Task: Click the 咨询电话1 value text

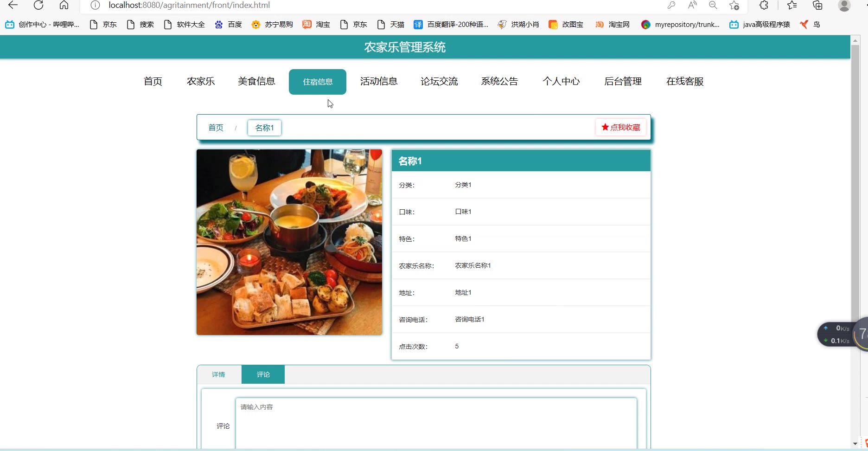Action: (469, 319)
